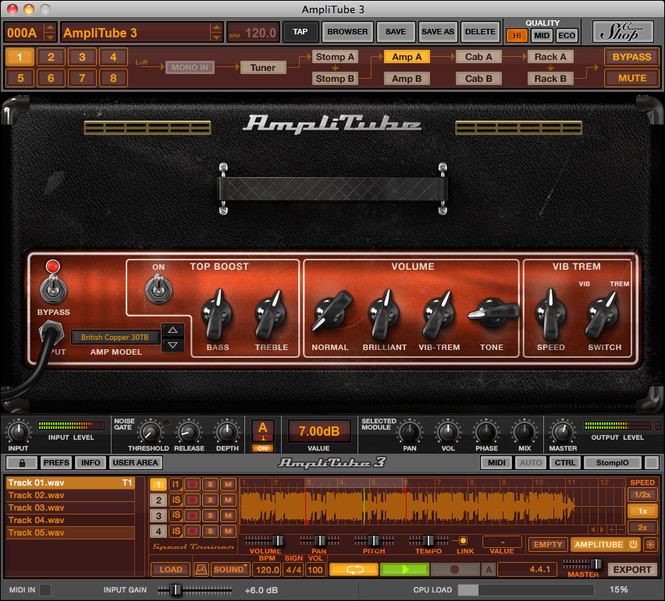This screenshot has width=665, height=601.
Task: Click the SIGN 4/4 time signature field
Action: coord(293,570)
